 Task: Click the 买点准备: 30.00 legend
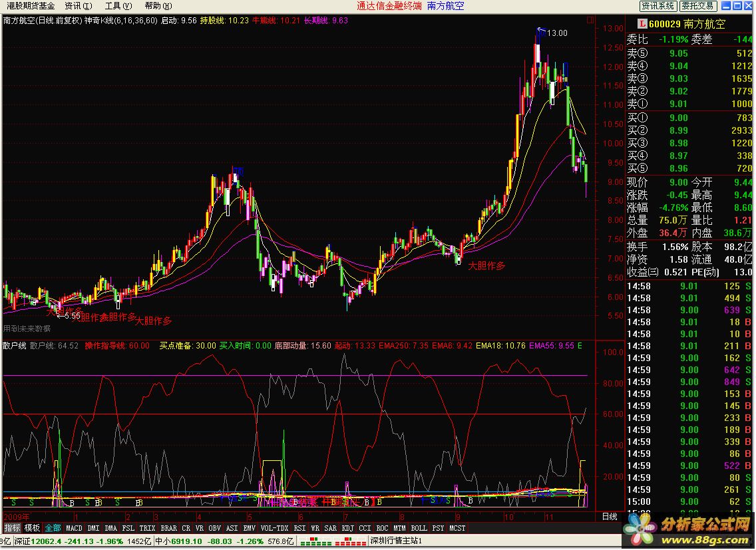pyautogui.click(x=188, y=345)
